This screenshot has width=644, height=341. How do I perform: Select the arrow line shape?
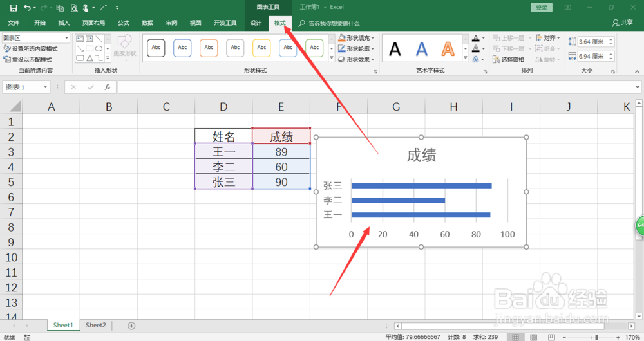coord(80,48)
